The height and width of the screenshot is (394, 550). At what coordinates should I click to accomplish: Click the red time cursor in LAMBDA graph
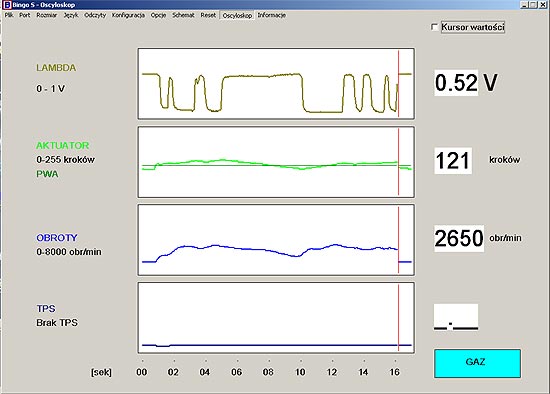click(398, 84)
